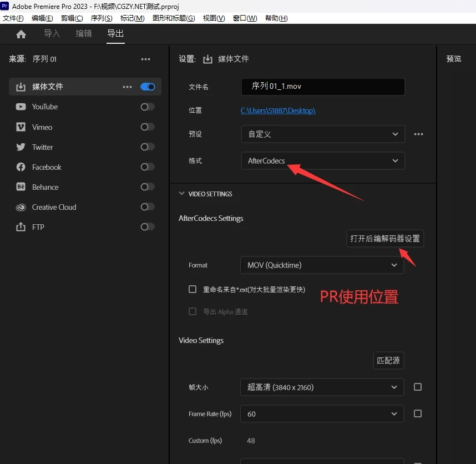The image size is (476, 464).
Task: Click the 序列 01 source name
Action: click(44, 59)
